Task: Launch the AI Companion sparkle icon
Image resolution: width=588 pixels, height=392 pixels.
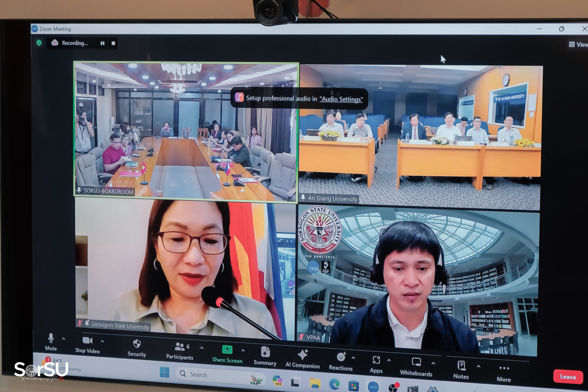Action: (302, 355)
